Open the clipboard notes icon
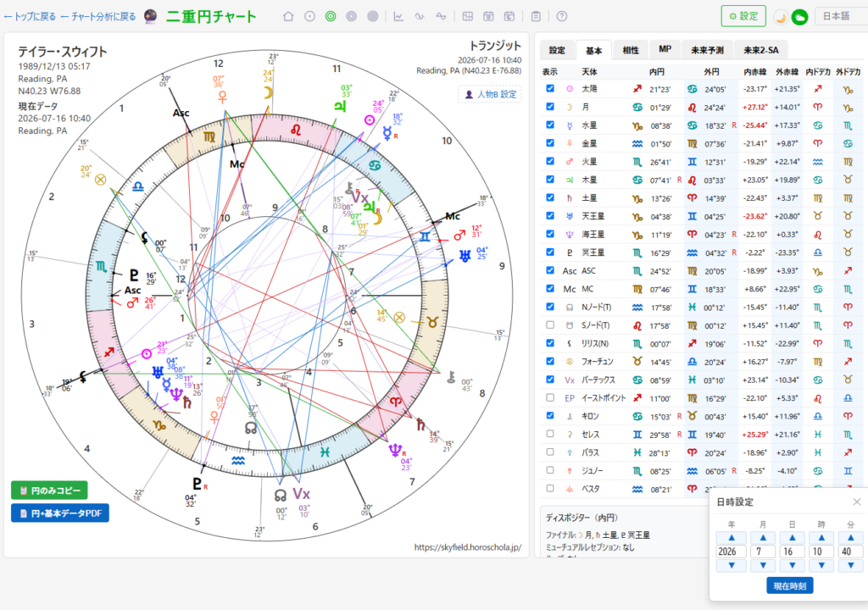This screenshot has width=868, height=610. [x=536, y=17]
